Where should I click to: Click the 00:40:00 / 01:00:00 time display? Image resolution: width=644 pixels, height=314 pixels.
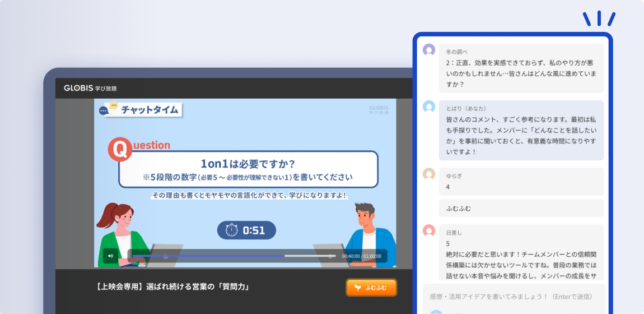(361, 256)
